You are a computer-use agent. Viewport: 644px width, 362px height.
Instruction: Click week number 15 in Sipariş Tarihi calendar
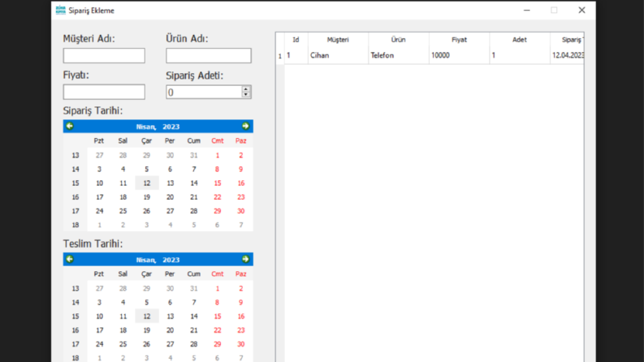(76, 183)
